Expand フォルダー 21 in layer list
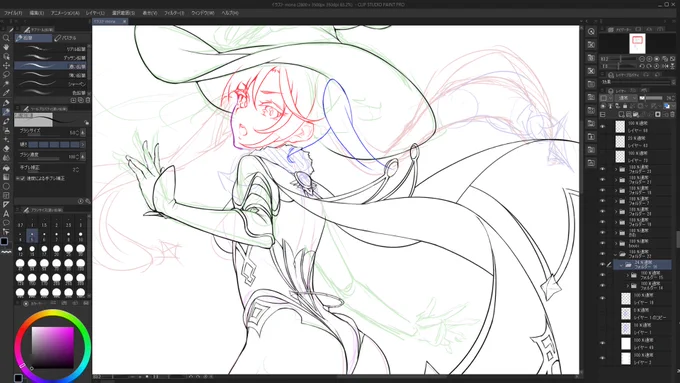Viewport: 680px width, 383px height. click(x=616, y=180)
